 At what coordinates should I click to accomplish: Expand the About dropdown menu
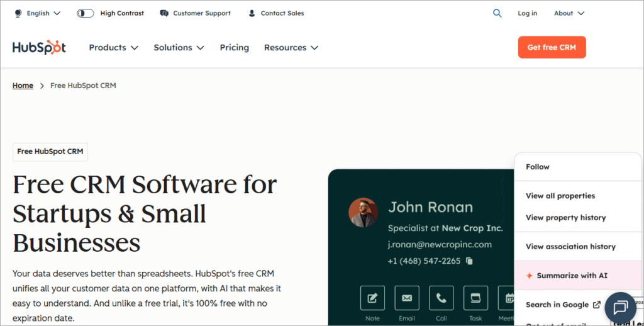click(569, 13)
